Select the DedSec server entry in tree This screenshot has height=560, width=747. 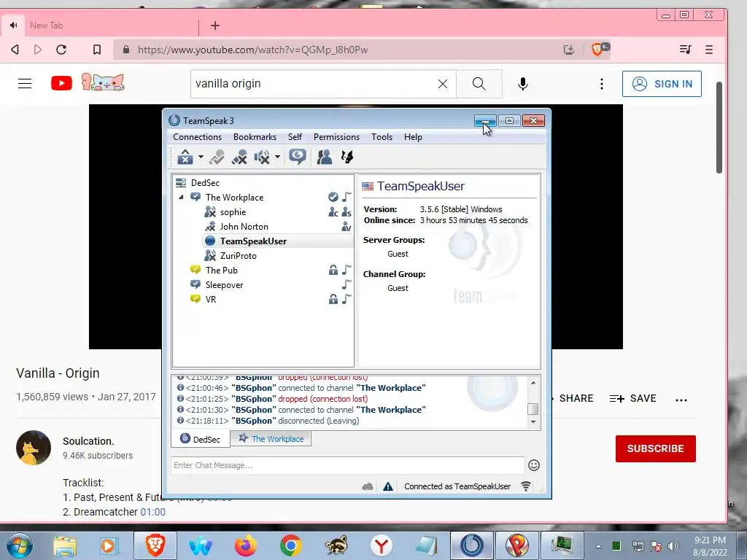[205, 183]
